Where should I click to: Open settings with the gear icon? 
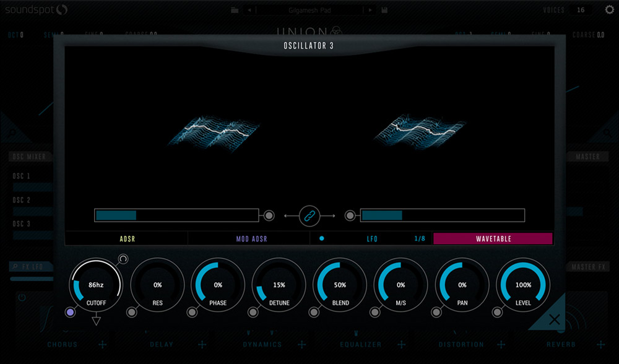click(x=609, y=10)
